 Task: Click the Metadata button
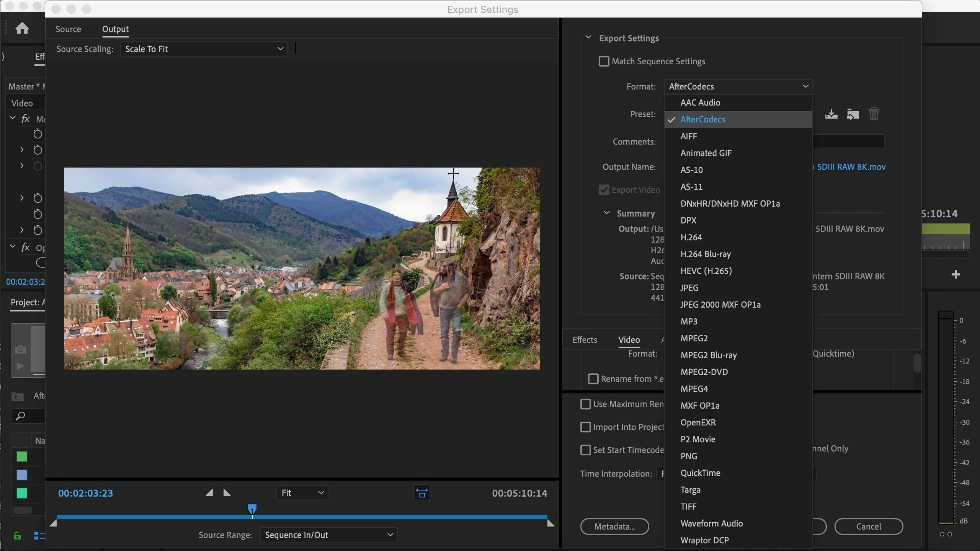point(614,527)
